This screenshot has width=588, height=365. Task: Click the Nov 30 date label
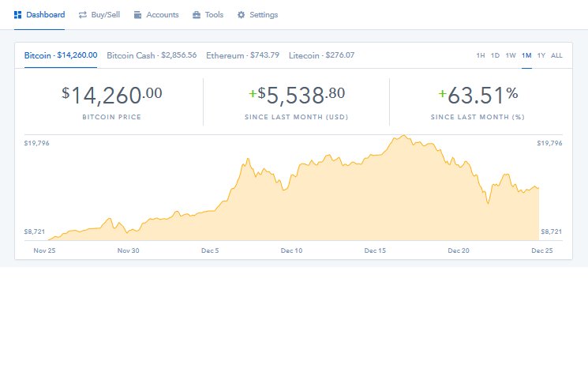[128, 250]
